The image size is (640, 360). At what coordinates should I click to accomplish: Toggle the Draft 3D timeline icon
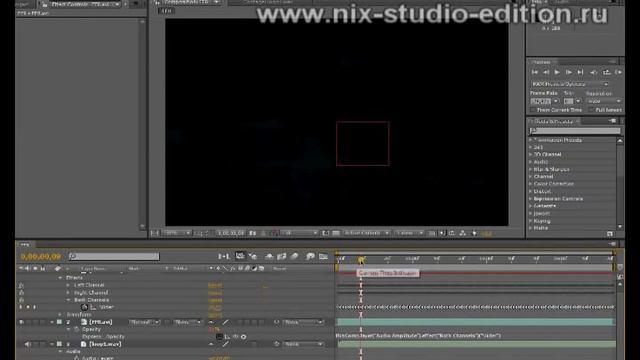coord(253,256)
